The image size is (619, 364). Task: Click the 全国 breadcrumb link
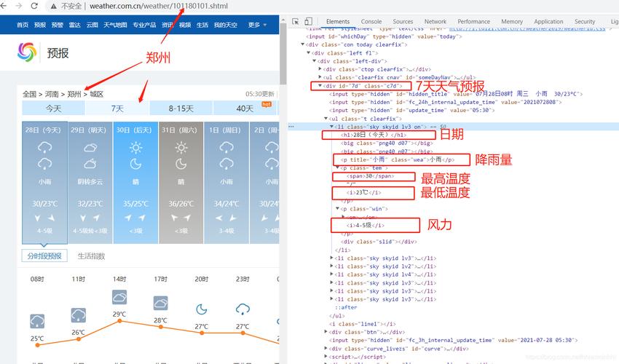(x=29, y=94)
